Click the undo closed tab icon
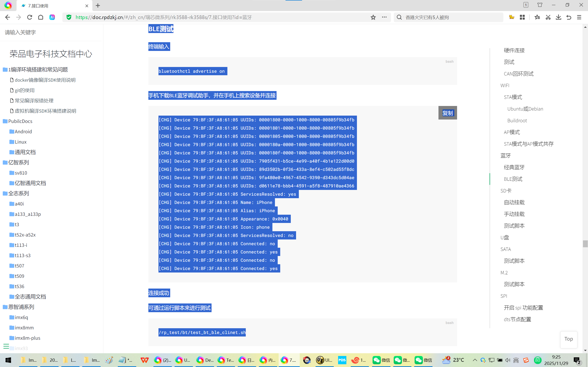The image size is (588, 367). [x=569, y=17]
